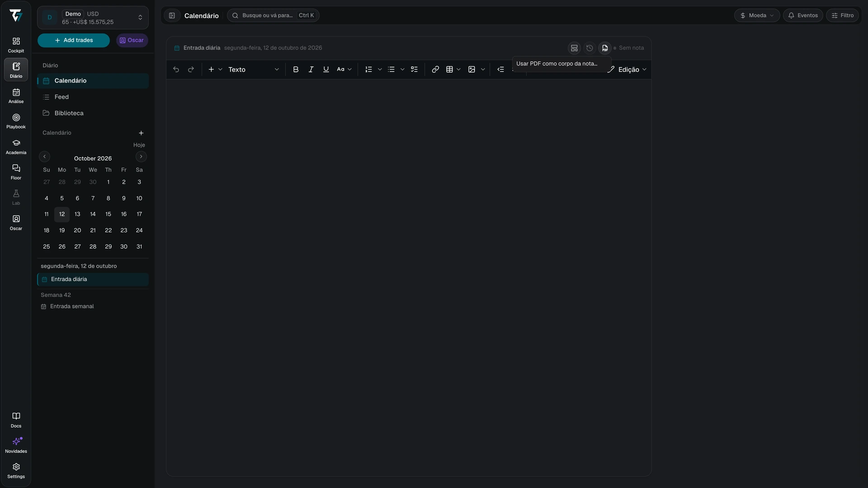
Task: Open the Lab section
Action: (16, 197)
